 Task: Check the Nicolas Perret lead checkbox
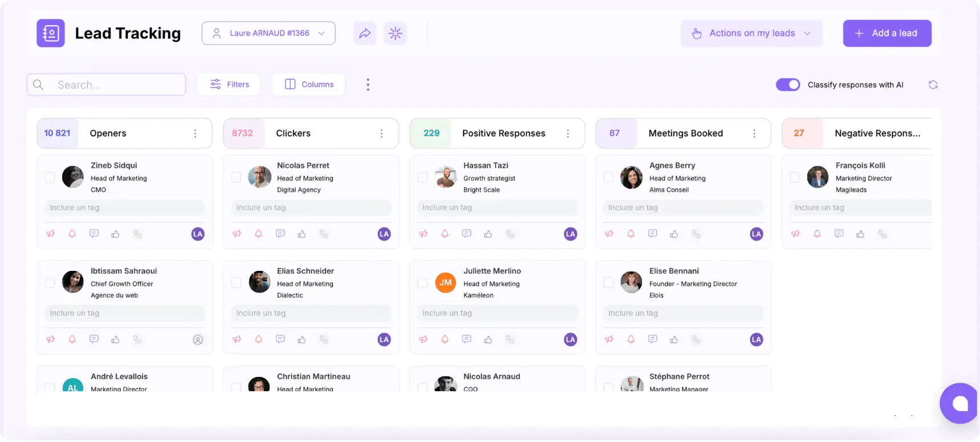(x=236, y=177)
